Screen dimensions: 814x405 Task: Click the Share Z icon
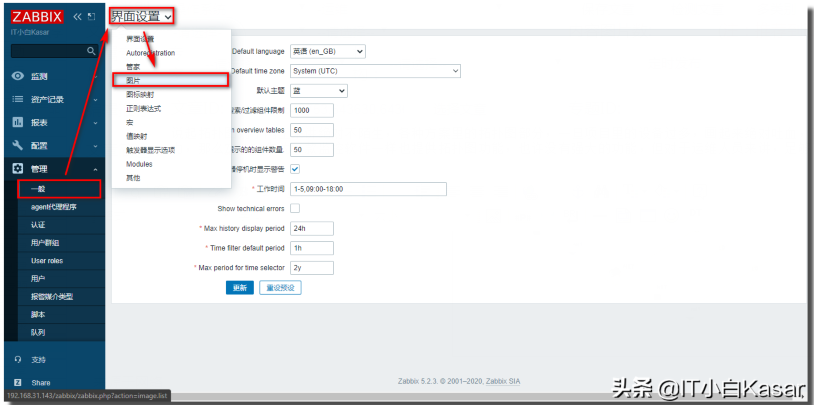(x=18, y=383)
